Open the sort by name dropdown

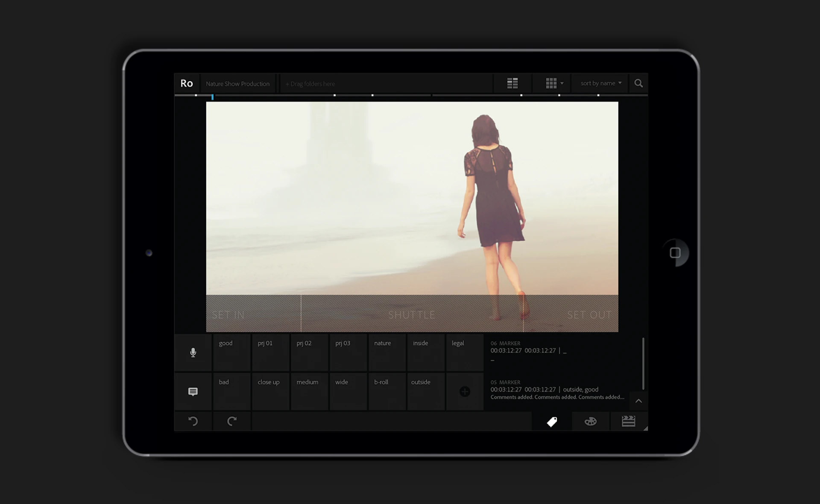(601, 83)
